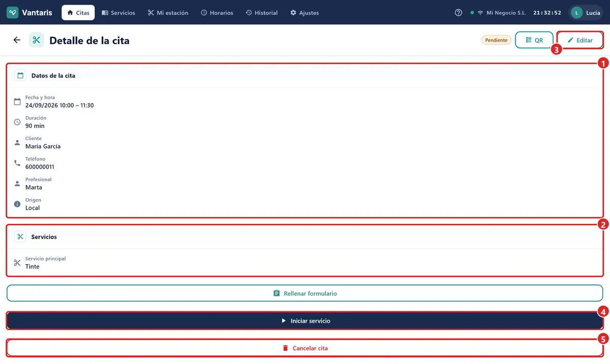Click the 21:32:52 clock display
This screenshot has width=610, height=364.
(547, 13)
